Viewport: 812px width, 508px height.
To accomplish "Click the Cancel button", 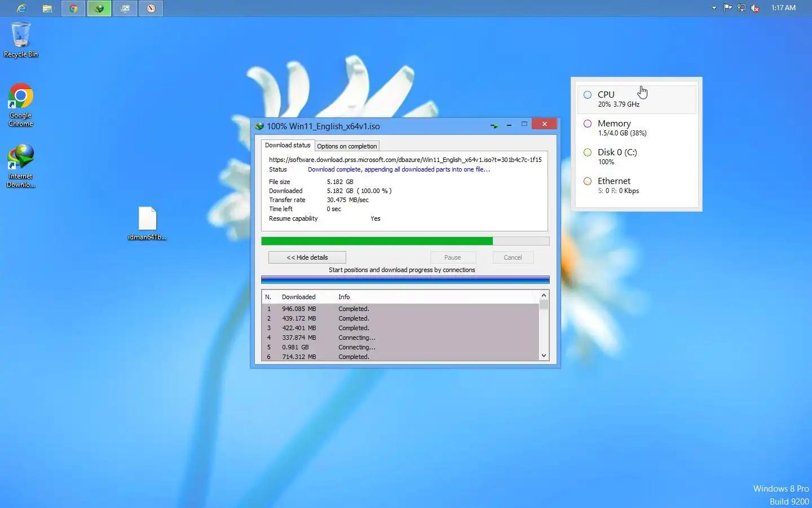I will click(513, 257).
